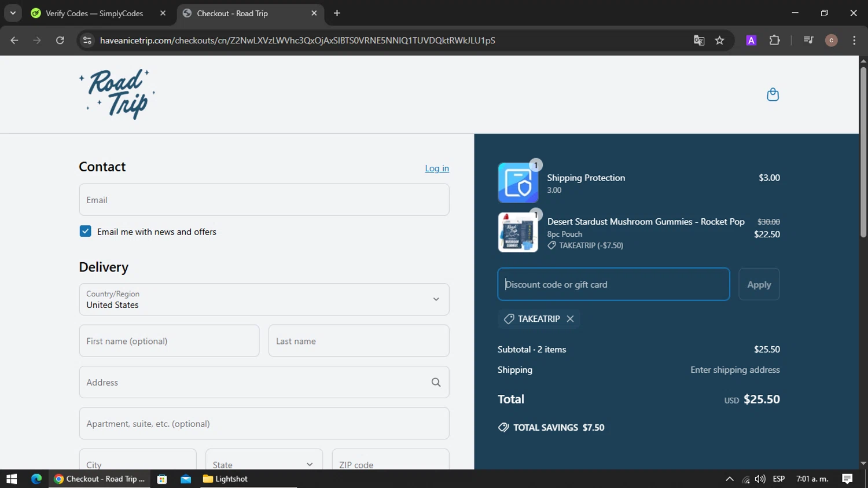Expand the Country/Region dropdown
Image resolution: width=868 pixels, height=488 pixels.
[264, 299]
